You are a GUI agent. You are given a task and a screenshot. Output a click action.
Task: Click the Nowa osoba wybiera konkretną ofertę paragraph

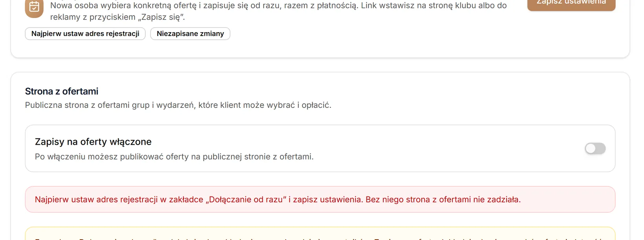[278, 11]
